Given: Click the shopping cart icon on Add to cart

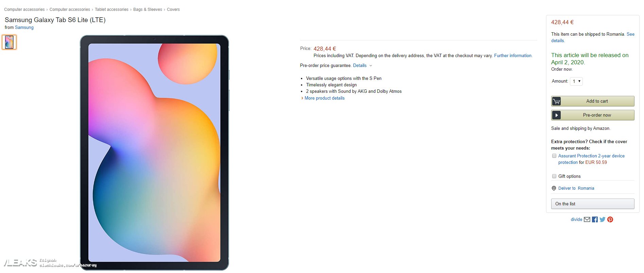Looking at the screenshot, I should (x=556, y=101).
